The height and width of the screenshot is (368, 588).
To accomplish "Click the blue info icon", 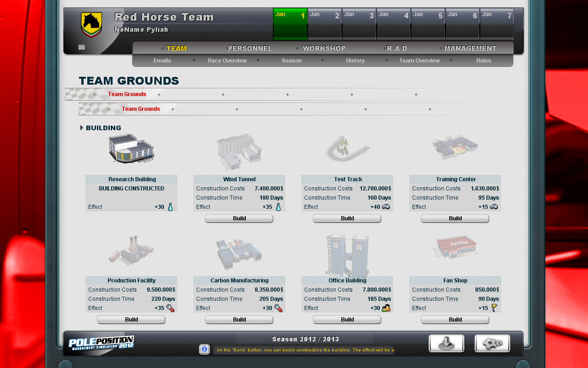I will [x=204, y=350].
